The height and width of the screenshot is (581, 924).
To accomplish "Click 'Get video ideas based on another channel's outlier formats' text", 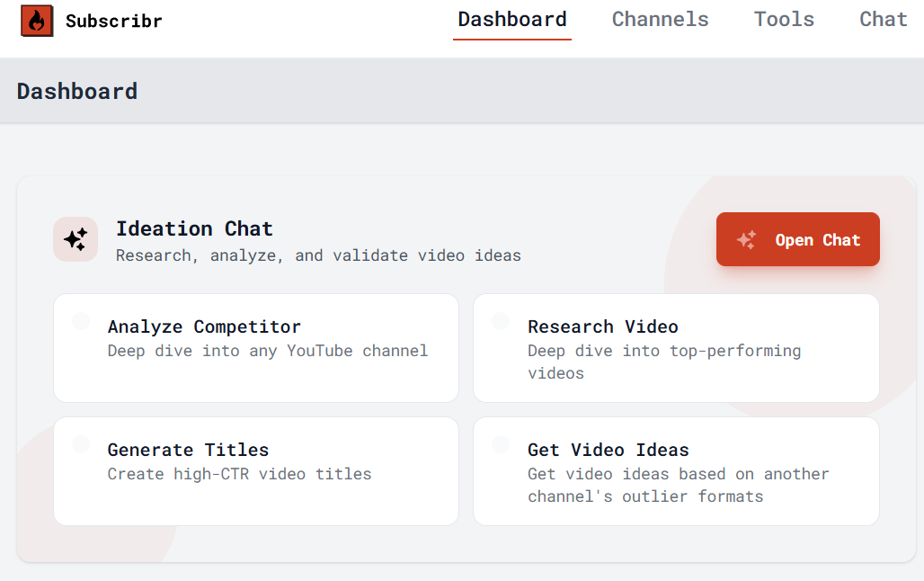I will click(679, 486).
